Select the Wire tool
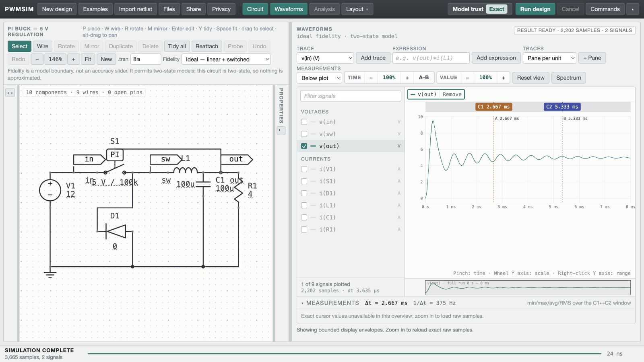 43,46
